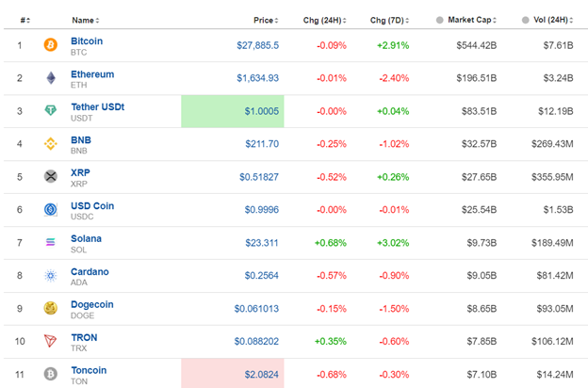
Task: Click USD Coin price $0.9996
Action: [x=262, y=210]
